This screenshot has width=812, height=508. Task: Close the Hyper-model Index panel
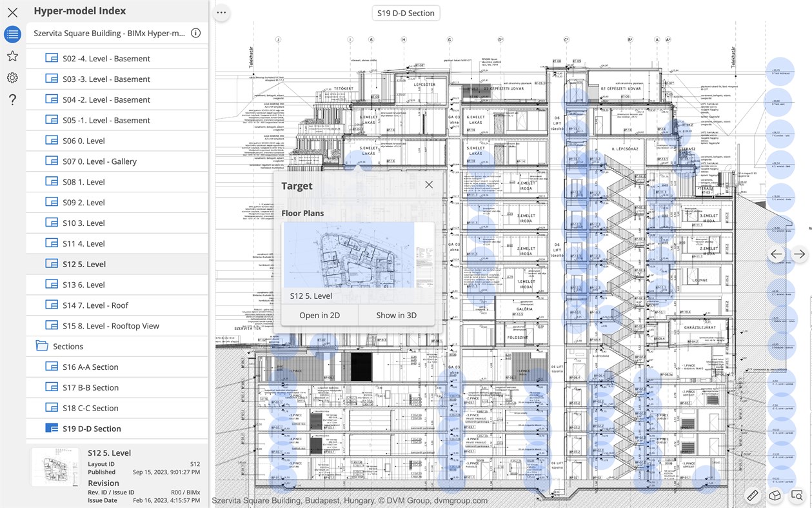12,11
